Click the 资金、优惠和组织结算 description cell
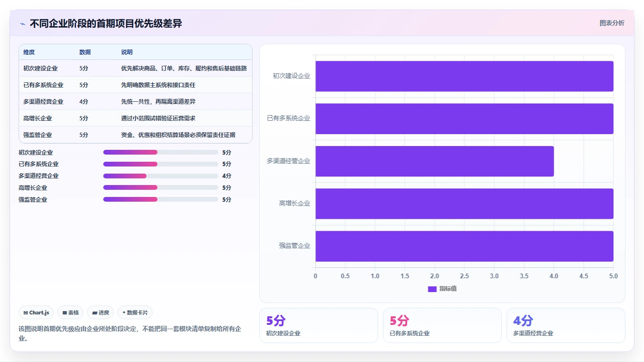644x362 pixels. [x=178, y=135]
